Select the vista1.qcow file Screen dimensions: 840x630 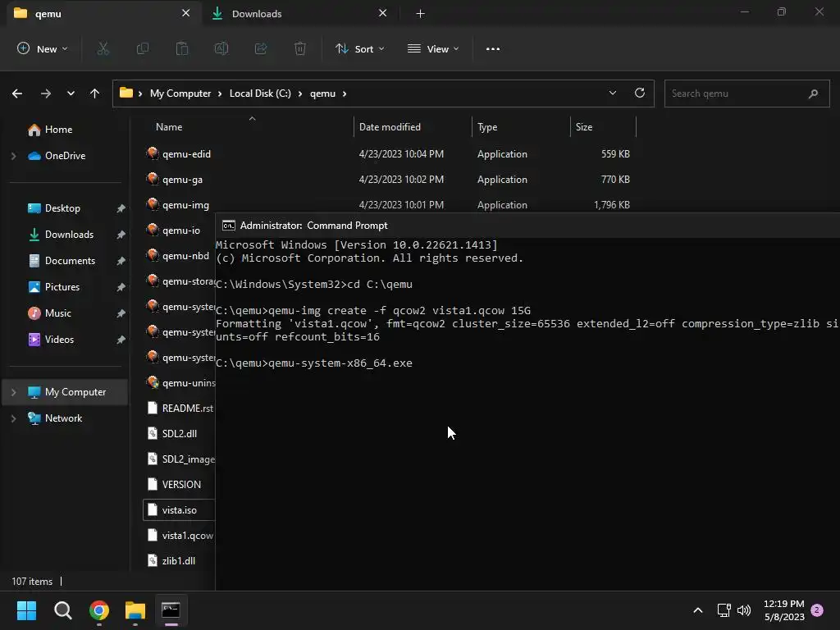pyautogui.click(x=179, y=535)
